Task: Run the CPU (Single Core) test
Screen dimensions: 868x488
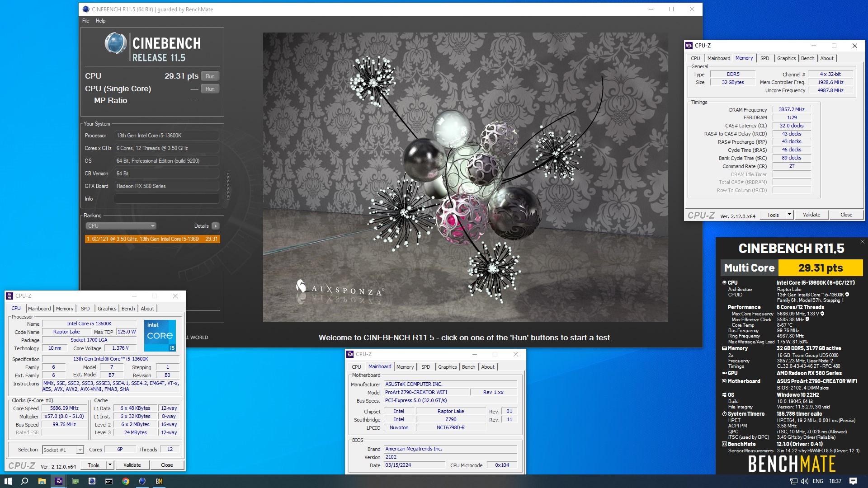Action: [x=210, y=89]
